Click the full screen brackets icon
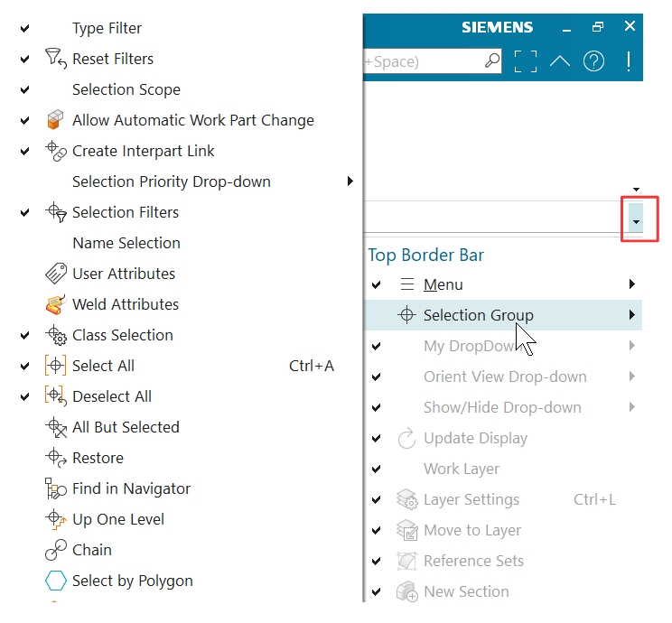This screenshot has width=672, height=623. (526, 61)
